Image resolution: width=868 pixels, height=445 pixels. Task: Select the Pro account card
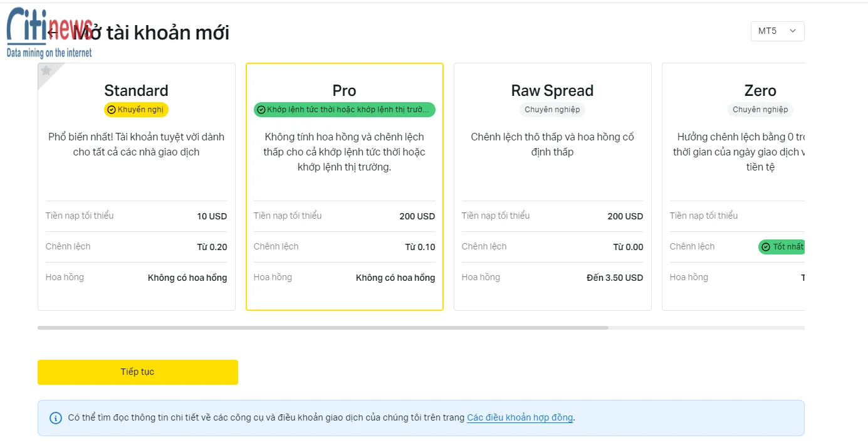[x=345, y=187]
